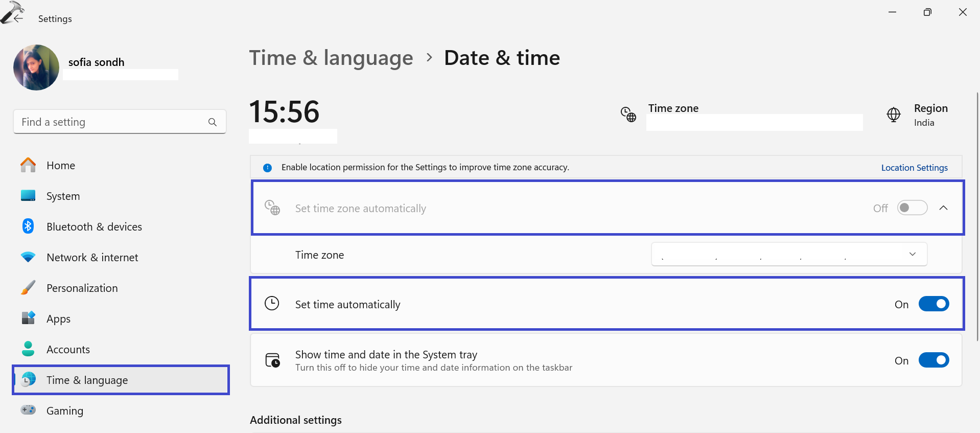Click the Accounts person icon

click(x=28, y=349)
